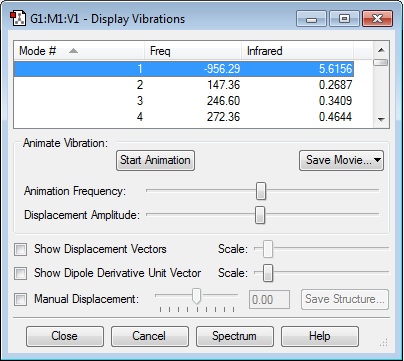Start the vibration animation
404x361 pixels.
pos(155,160)
